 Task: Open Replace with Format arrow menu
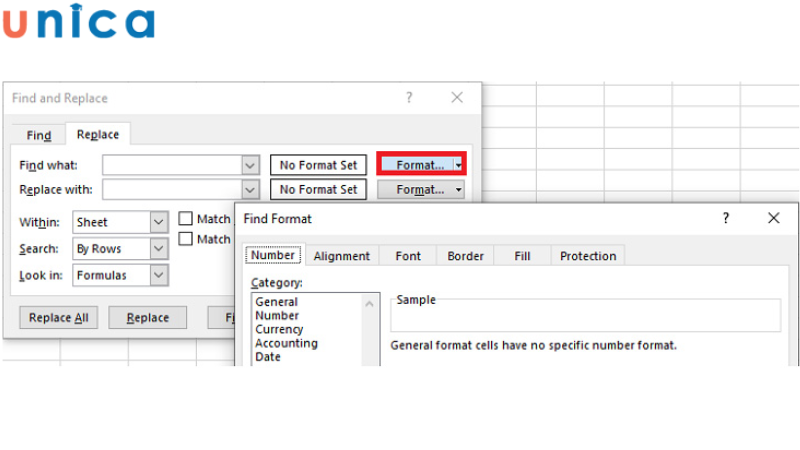(459, 190)
